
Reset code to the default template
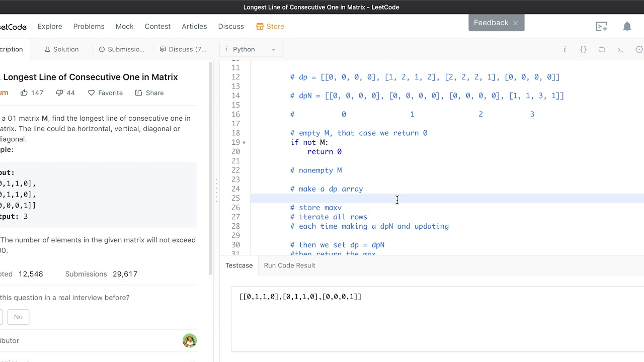(x=602, y=49)
